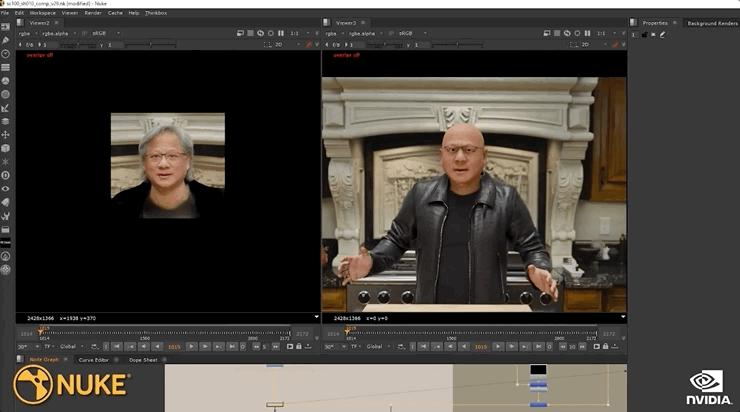
Task: Open the Background Renders tab
Action: (x=712, y=22)
